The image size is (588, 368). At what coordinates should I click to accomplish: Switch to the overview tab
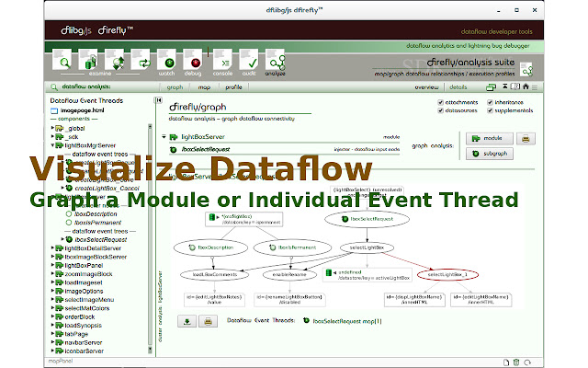(x=426, y=87)
